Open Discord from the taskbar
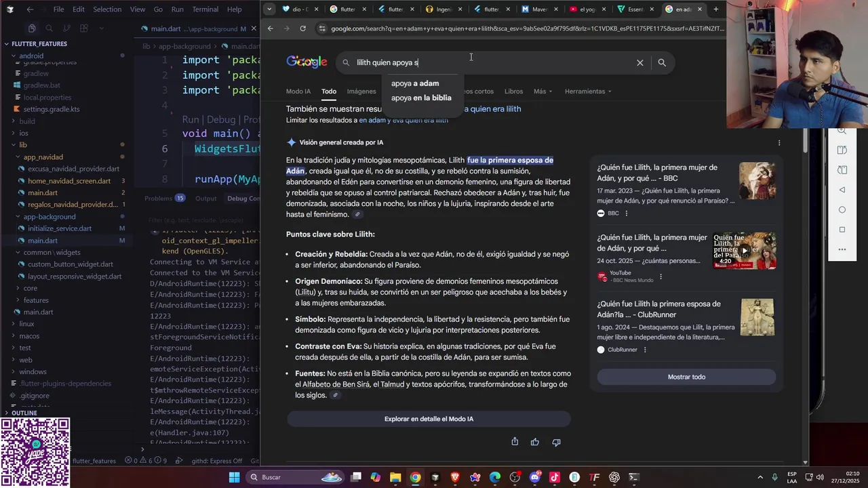The width and height of the screenshot is (868, 488). coord(535,477)
